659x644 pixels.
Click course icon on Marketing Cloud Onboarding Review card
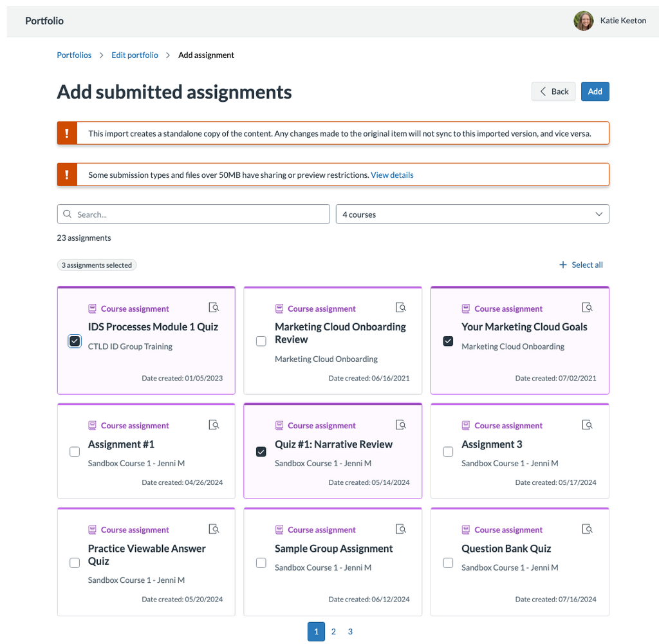(279, 308)
